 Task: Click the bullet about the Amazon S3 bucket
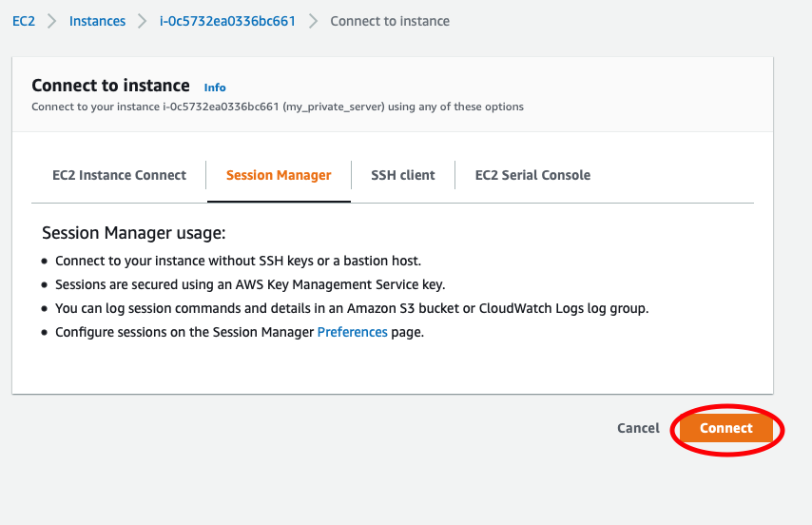(x=352, y=308)
